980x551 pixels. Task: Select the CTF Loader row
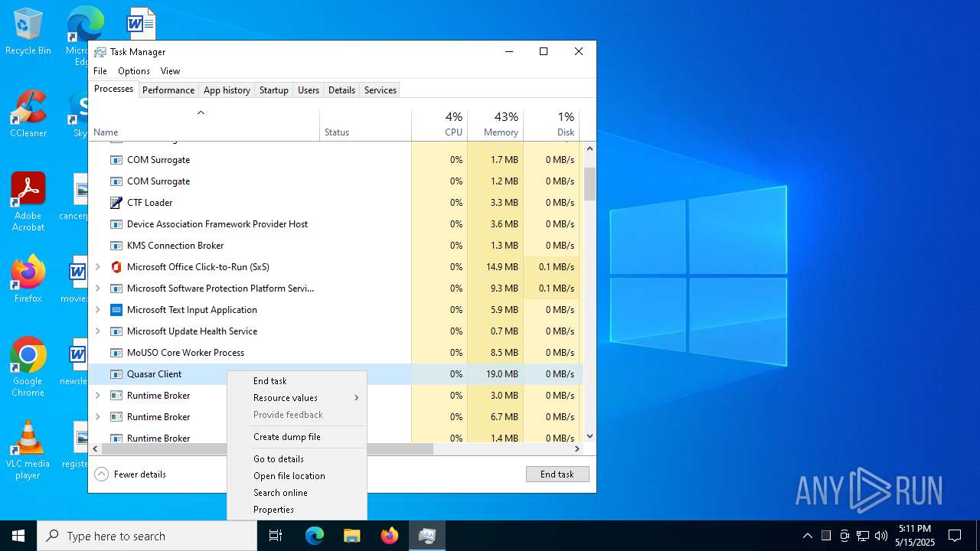coord(335,203)
